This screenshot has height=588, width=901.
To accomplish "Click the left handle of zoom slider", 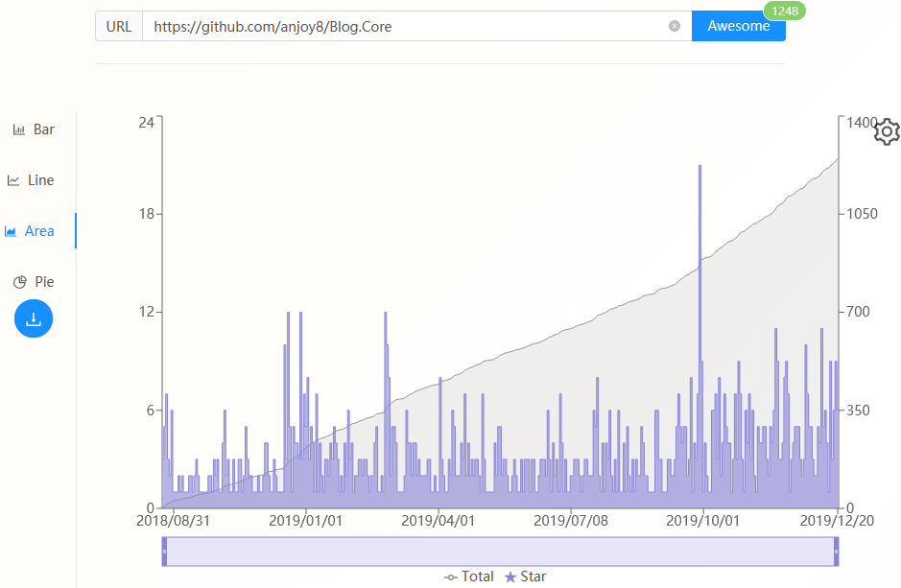I will (164, 552).
